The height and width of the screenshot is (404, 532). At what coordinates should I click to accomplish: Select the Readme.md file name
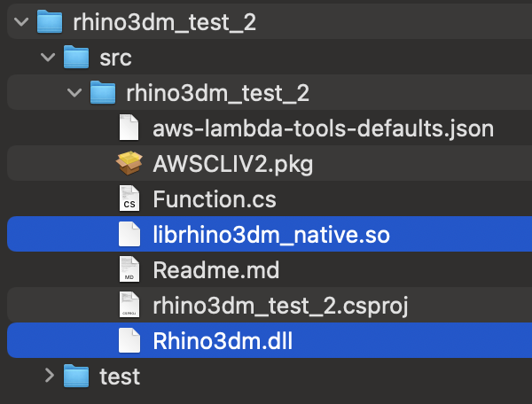(211, 269)
